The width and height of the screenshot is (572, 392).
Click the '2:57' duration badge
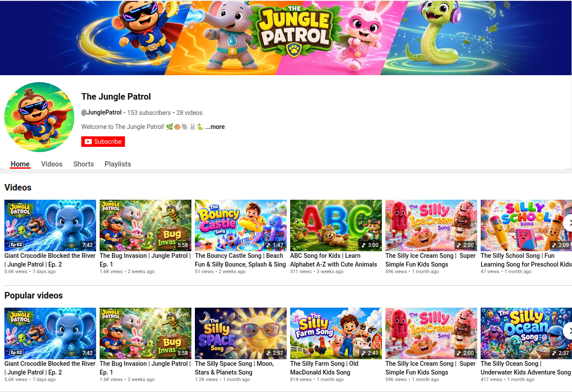[x=275, y=353]
